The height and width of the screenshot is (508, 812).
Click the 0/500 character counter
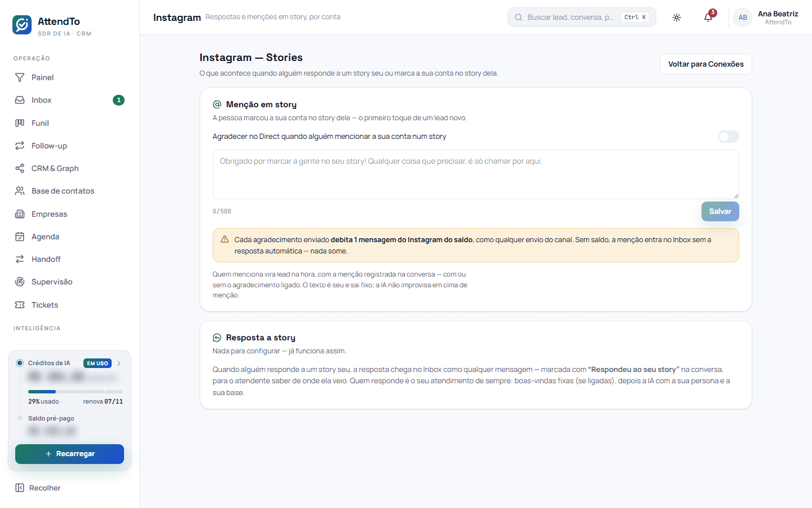[222, 212]
